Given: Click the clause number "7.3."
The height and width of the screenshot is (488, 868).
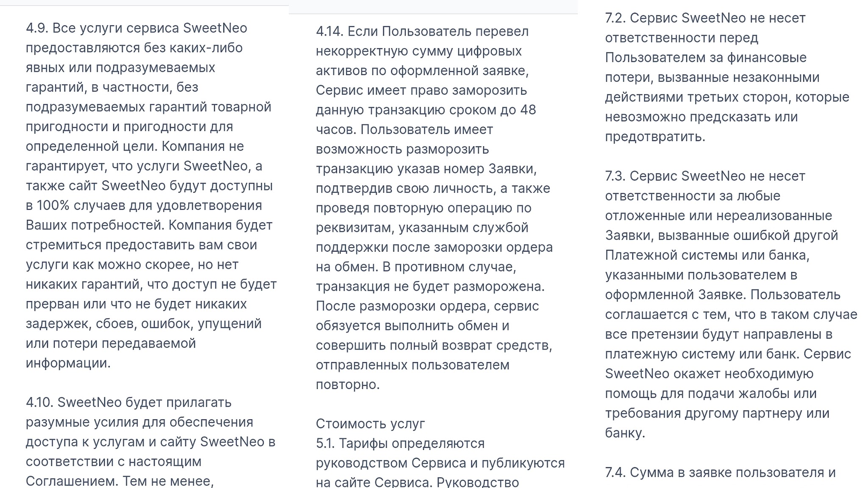Looking at the screenshot, I should [x=615, y=176].
